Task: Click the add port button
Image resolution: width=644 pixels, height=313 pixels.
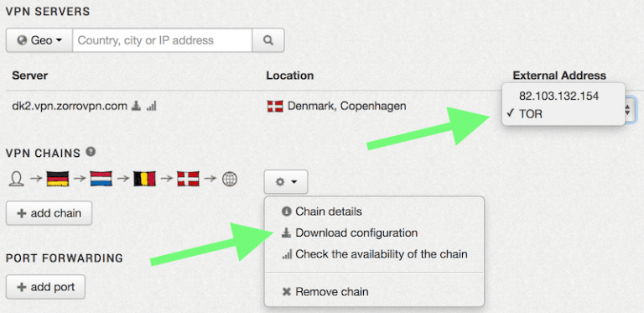Action: pos(45,287)
